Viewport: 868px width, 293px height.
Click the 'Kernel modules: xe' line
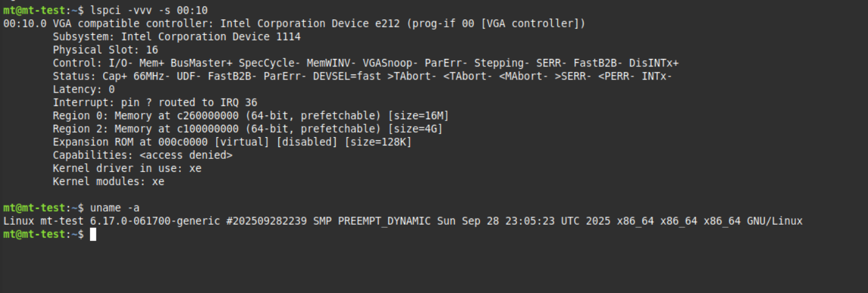(108, 181)
